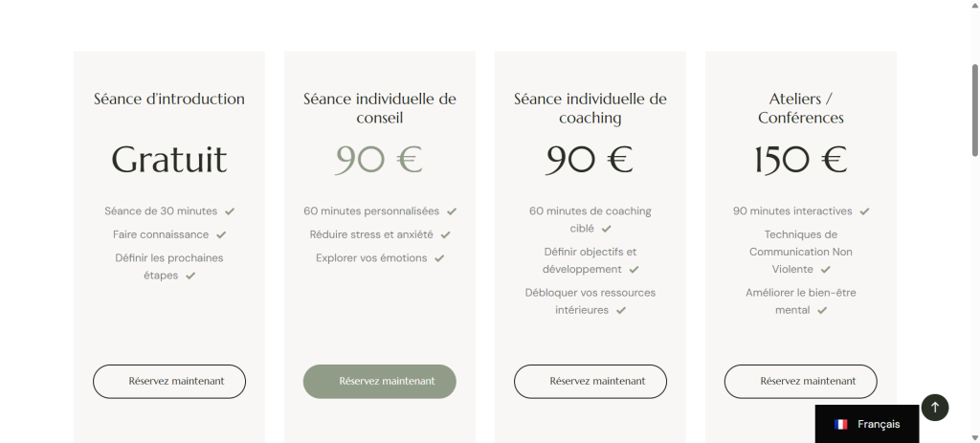Open the Français language selector

[x=867, y=424]
